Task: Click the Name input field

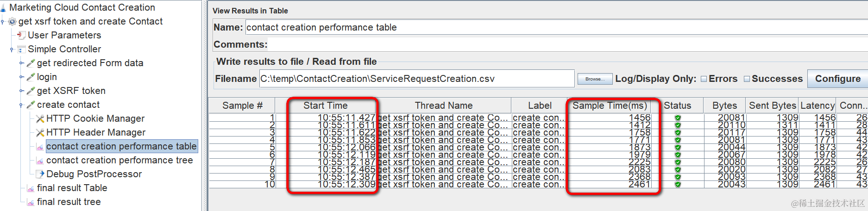Action: click(556, 27)
